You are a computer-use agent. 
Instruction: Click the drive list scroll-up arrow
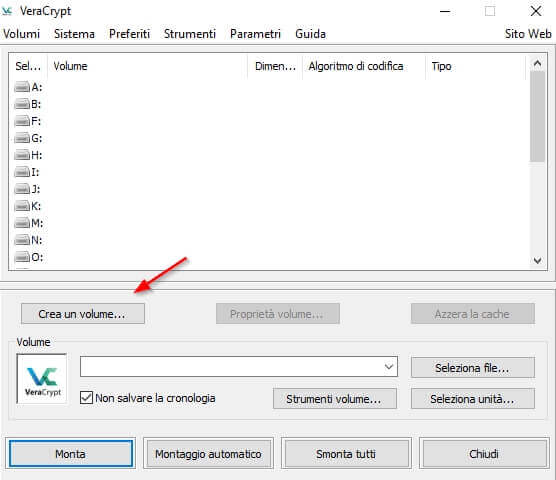[537, 63]
